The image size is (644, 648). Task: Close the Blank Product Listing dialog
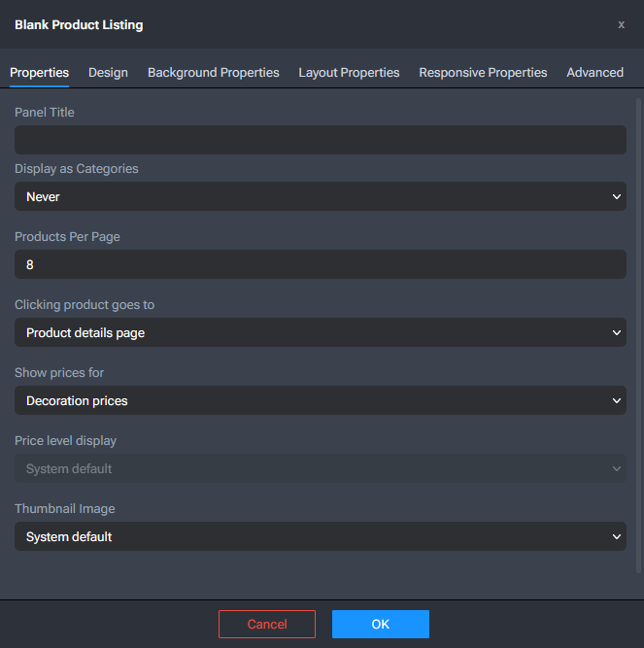coord(621,25)
